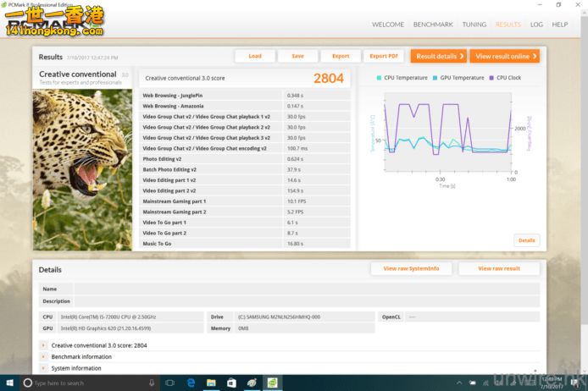Select Video Editing part 2 v2 row

tap(245, 190)
